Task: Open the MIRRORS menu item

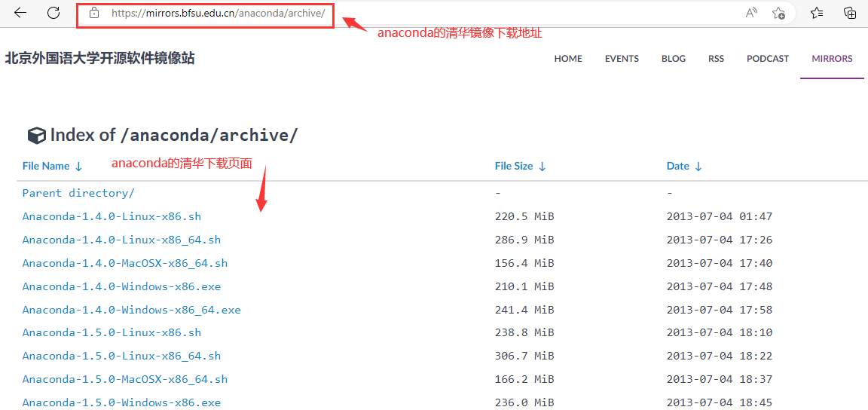Action: tap(832, 59)
